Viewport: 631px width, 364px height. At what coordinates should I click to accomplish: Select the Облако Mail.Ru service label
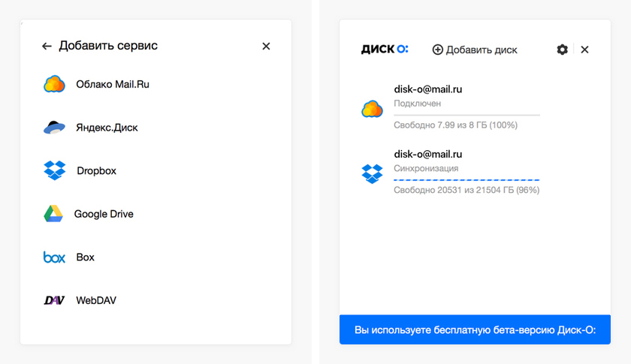(x=113, y=84)
